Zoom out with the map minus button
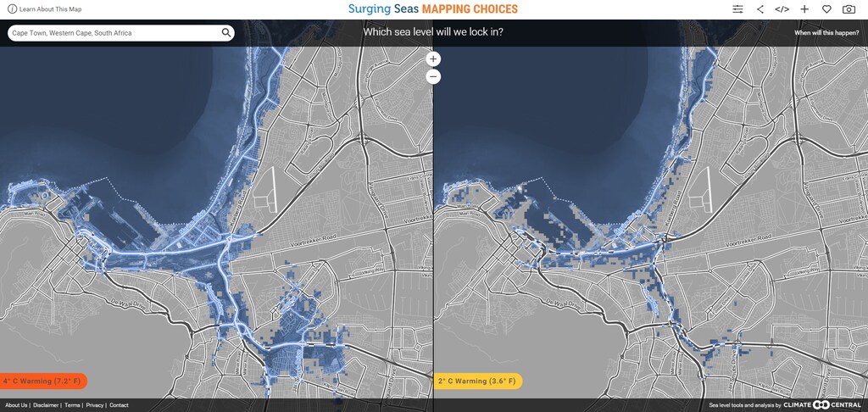 coord(433,76)
